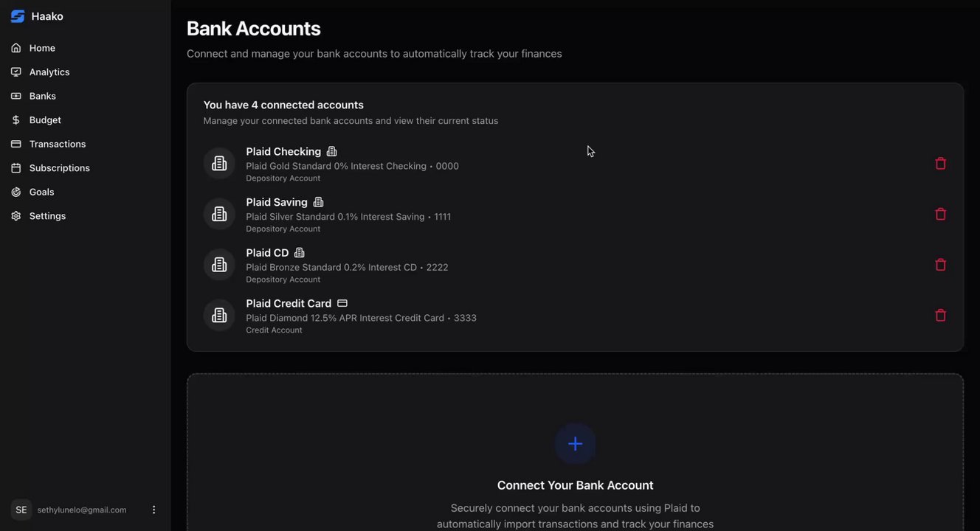Delete the Plaid Saving account
This screenshot has width=980, height=531.
(x=940, y=214)
